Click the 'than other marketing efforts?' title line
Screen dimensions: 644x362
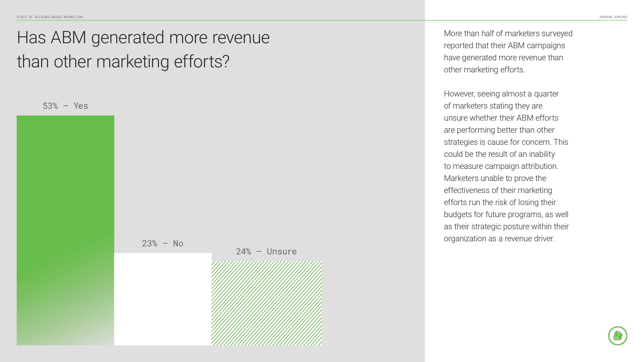123,62
